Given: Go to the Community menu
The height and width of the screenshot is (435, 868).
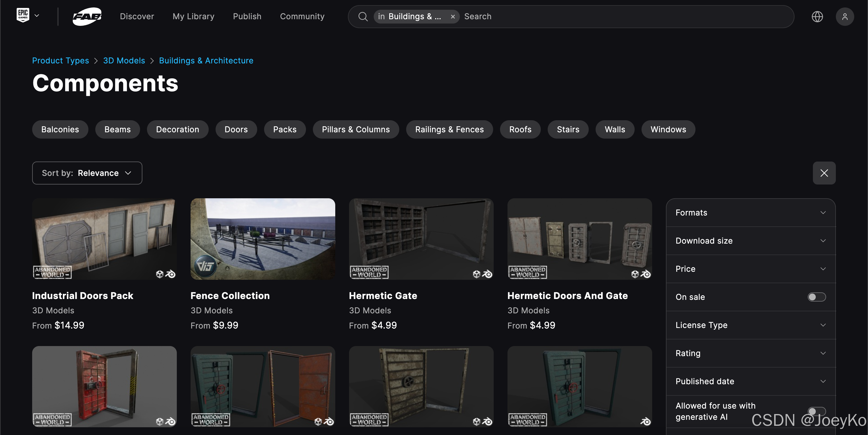Looking at the screenshot, I should click(302, 17).
